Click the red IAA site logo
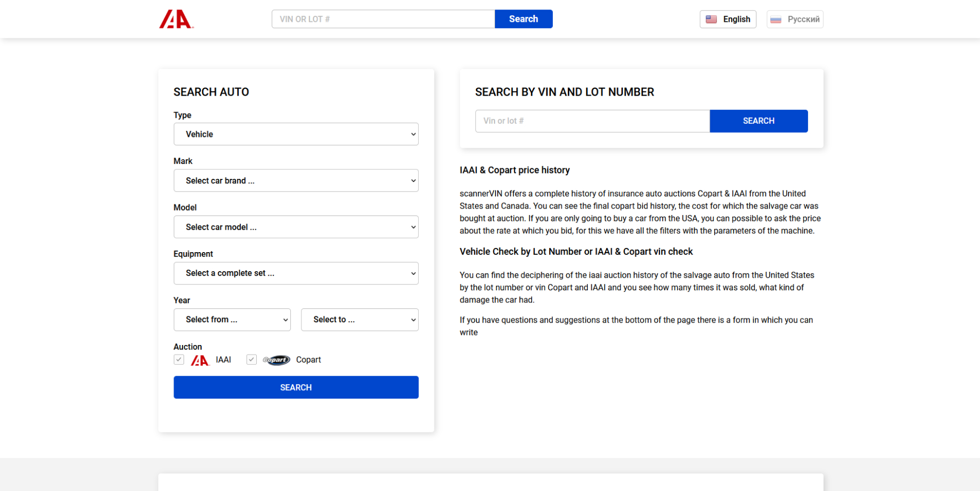980x491 pixels. 176,19
